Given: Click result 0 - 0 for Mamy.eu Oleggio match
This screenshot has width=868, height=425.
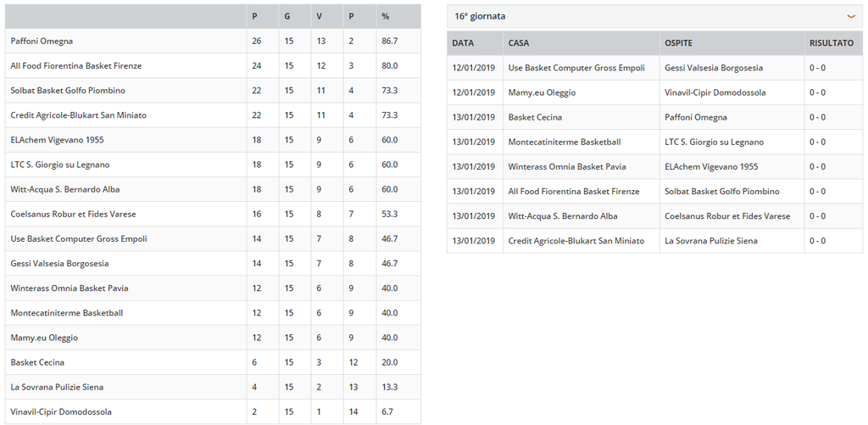Looking at the screenshot, I should [x=817, y=92].
